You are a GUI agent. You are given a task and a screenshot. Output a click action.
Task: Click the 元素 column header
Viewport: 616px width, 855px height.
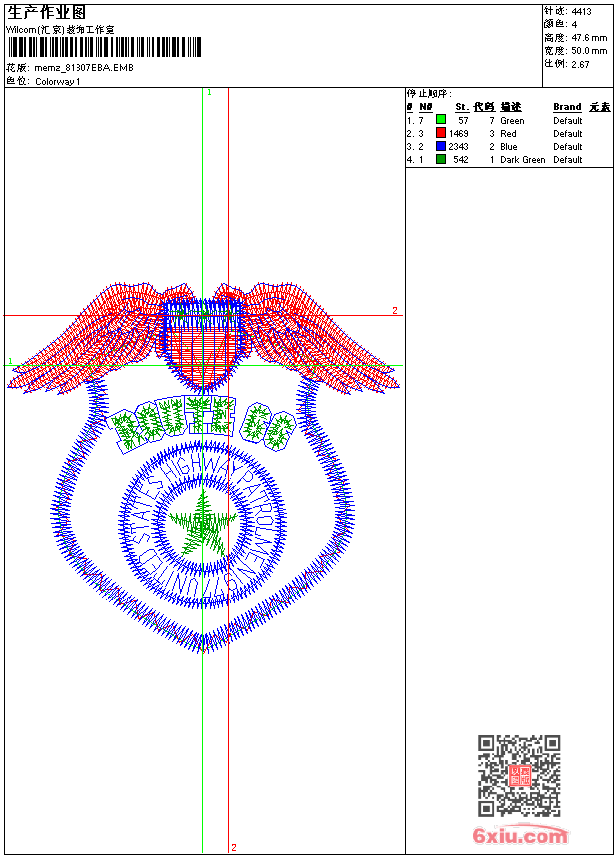[600, 107]
